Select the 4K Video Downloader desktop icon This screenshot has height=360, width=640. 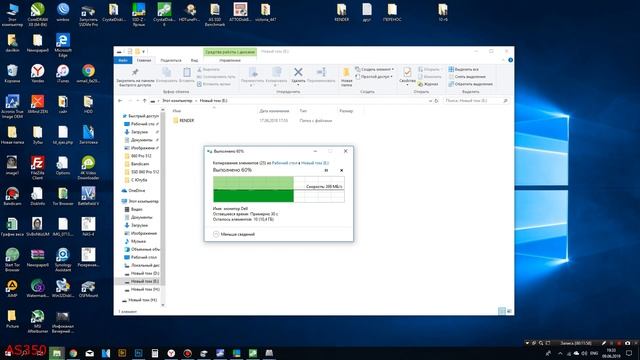pyautogui.click(x=88, y=168)
